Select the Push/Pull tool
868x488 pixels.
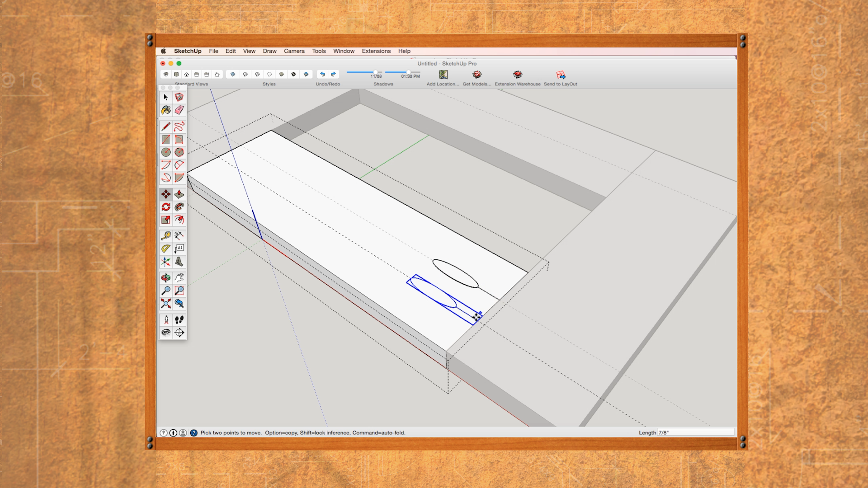click(x=179, y=194)
